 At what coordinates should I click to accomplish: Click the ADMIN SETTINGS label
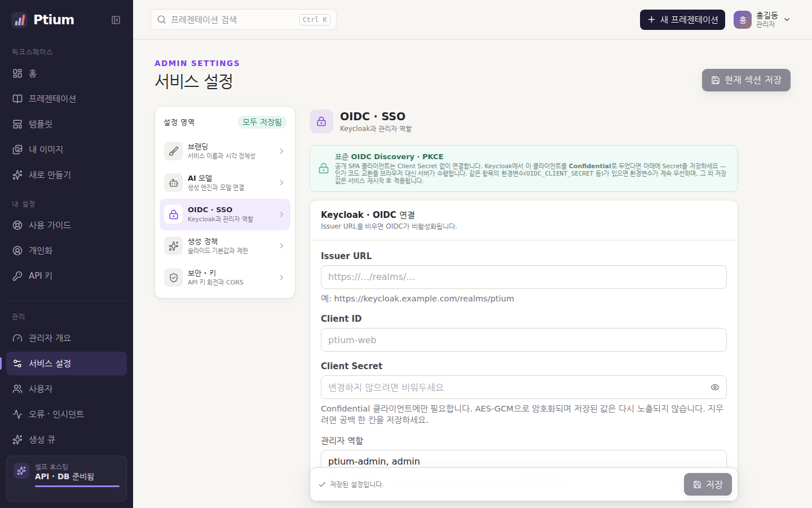(x=197, y=63)
